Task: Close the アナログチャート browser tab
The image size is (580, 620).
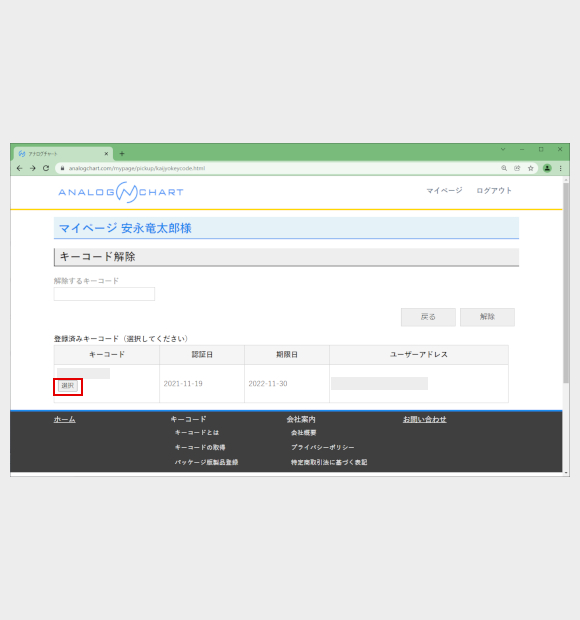Action: click(x=106, y=154)
